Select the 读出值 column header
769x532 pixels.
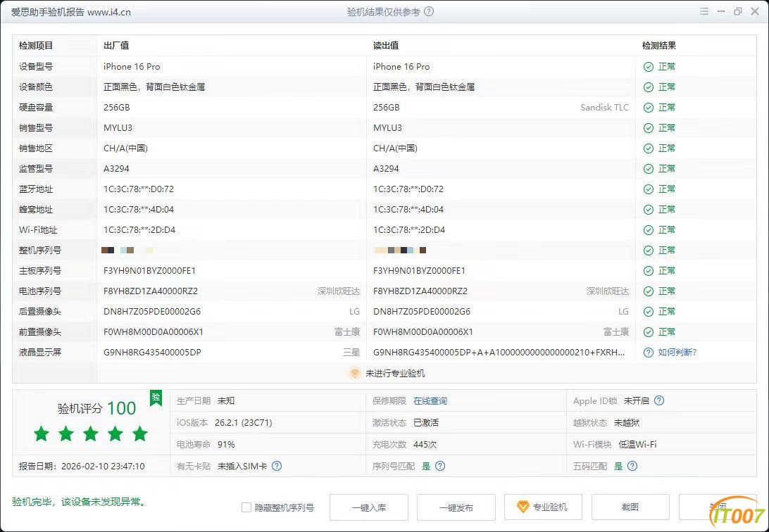[385, 46]
